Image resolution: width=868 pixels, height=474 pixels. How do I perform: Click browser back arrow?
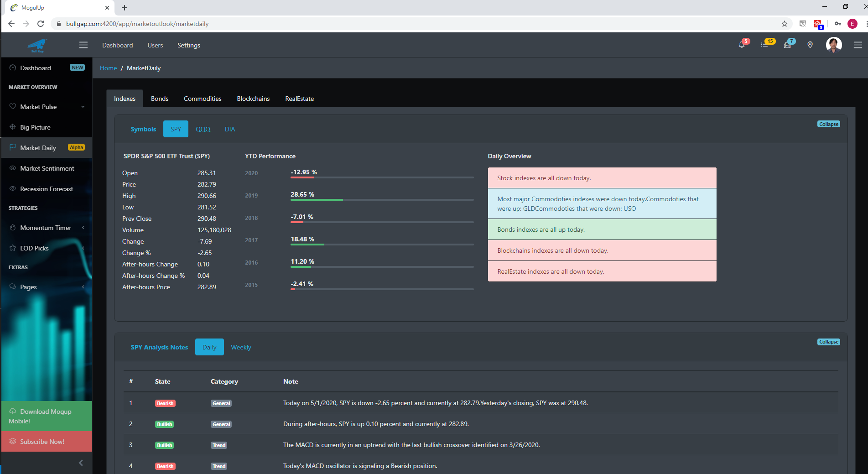[x=11, y=24]
